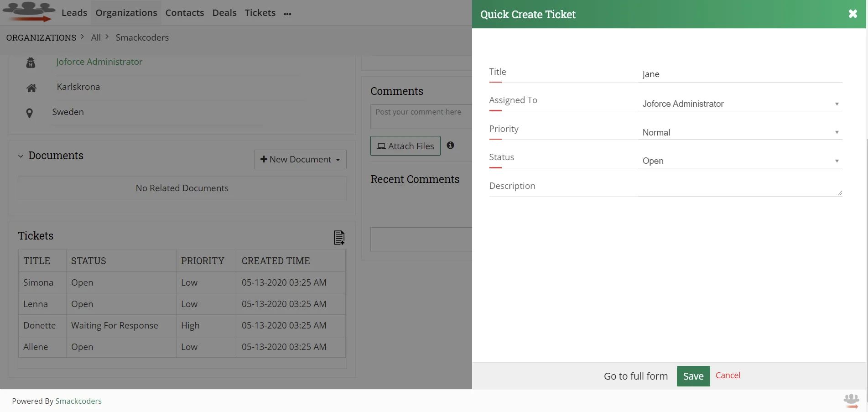Click the assigned user icon beside Joforce Administrator
This screenshot has height=412, width=868.
coord(30,63)
